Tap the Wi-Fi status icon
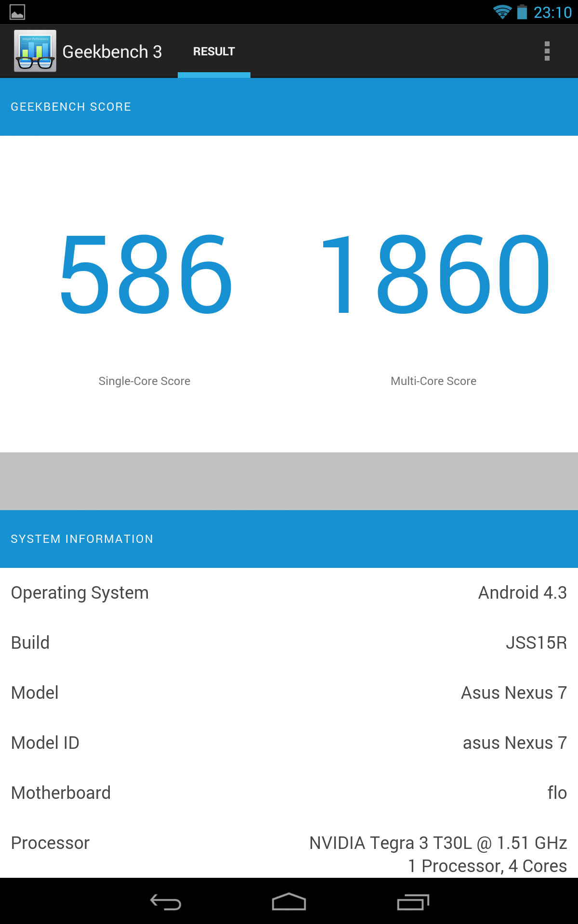The width and height of the screenshot is (578, 924). (x=502, y=12)
